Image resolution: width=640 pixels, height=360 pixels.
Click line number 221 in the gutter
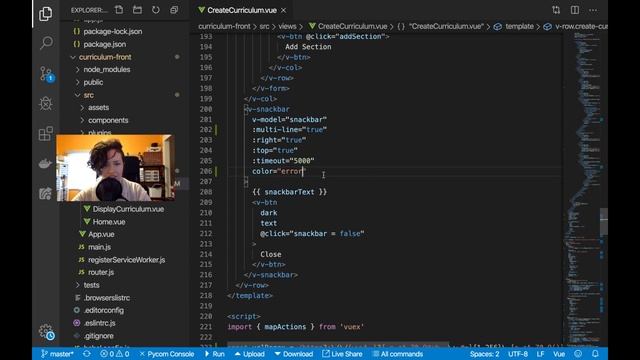206,327
